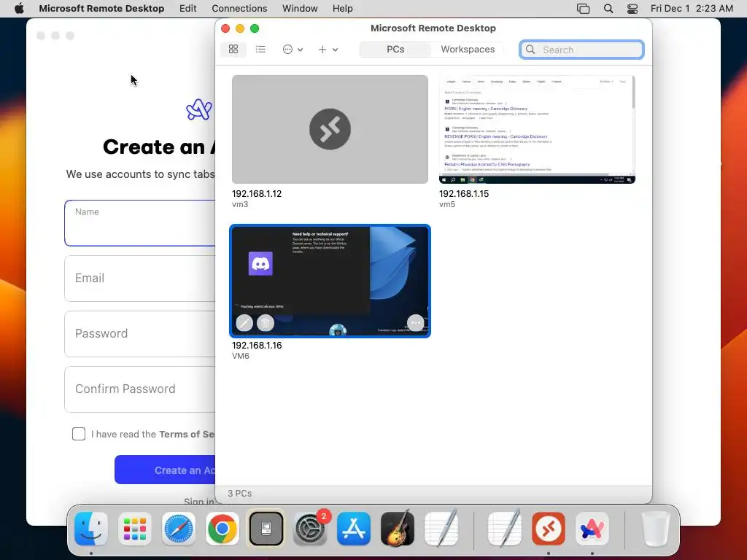This screenshot has width=747, height=560.
Task: Open TextEdit left of Dock divider
Action: pyautogui.click(x=441, y=528)
